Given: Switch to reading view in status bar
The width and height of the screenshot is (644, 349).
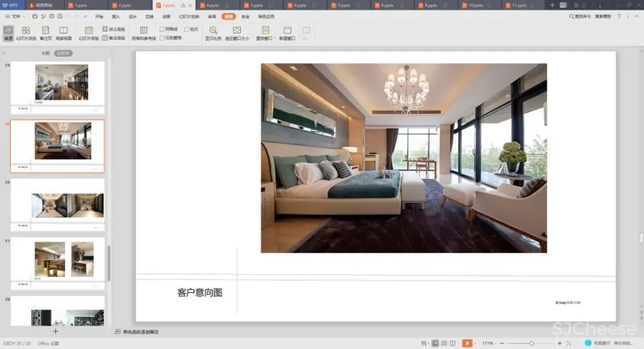Looking at the screenshot, I should pyautogui.click(x=453, y=343).
